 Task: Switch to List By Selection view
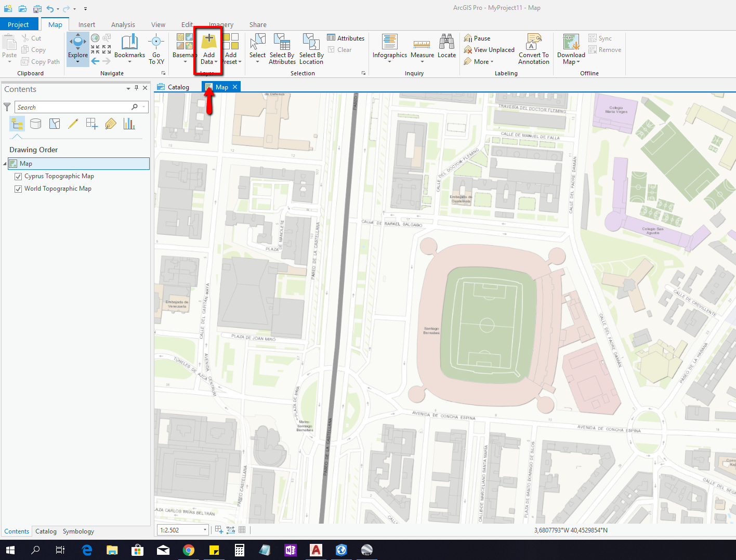(x=55, y=124)
